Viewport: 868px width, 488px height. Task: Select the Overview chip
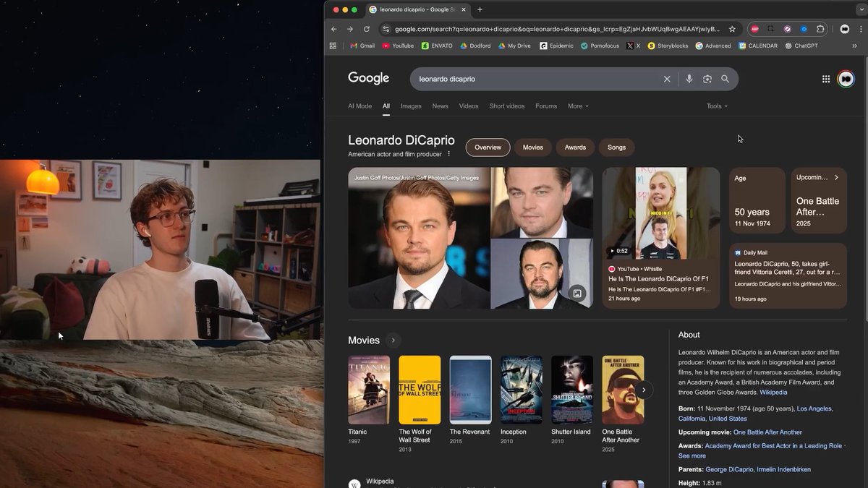tap(488, 147)
